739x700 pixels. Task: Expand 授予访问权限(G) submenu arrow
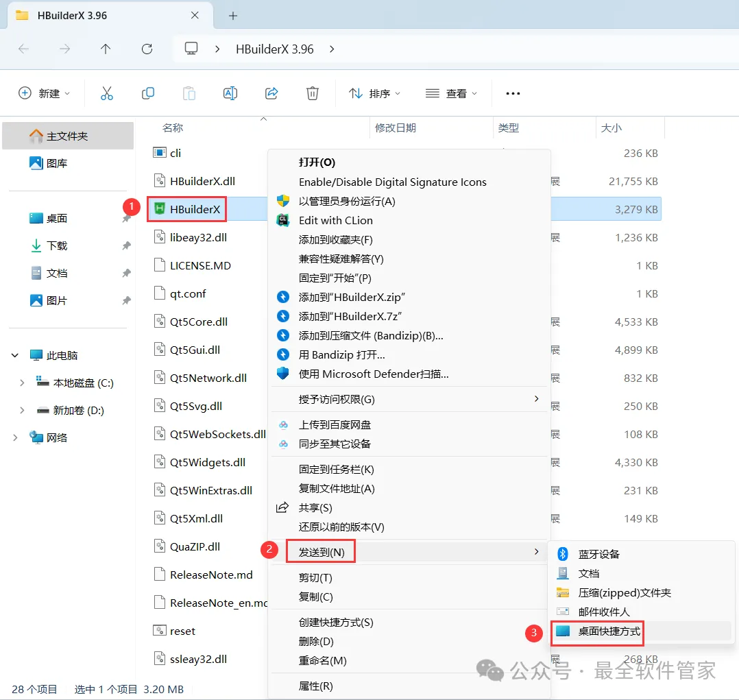[536, 399]
